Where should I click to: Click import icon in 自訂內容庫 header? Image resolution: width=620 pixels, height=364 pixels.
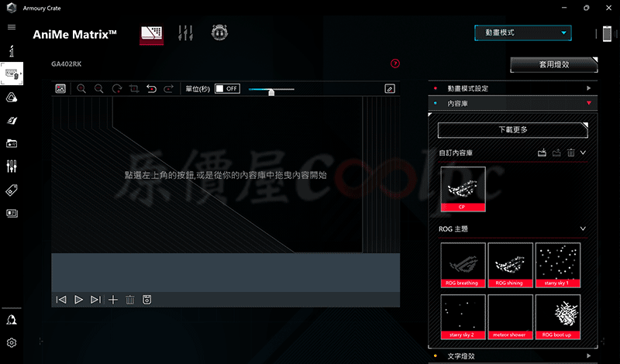[542, 153]
